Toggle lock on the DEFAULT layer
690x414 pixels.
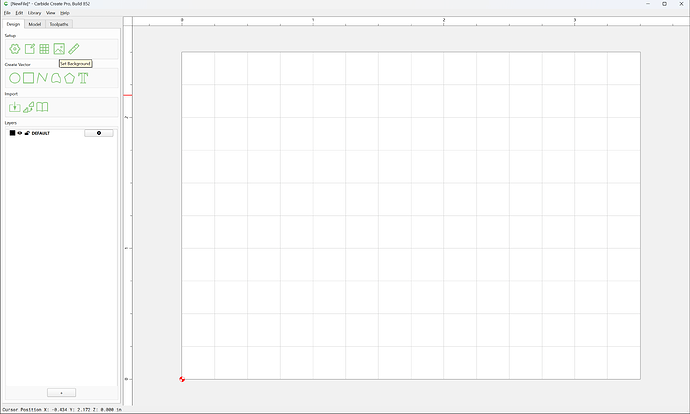pos(27,133)
